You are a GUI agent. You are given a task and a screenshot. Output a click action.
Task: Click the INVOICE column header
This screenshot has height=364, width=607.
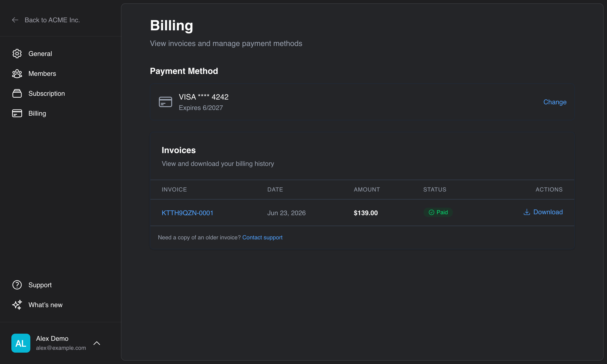174,189
